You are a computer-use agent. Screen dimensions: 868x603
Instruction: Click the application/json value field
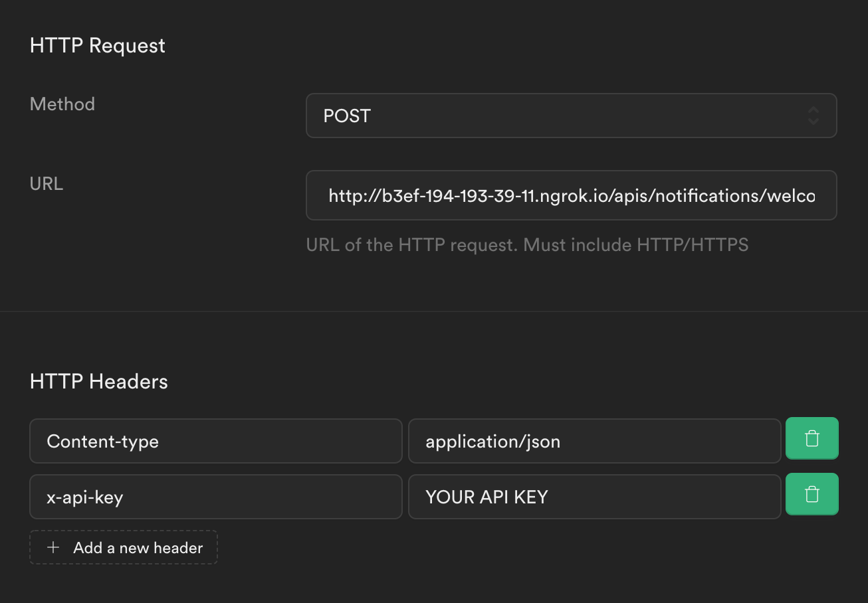tap(594, 440)
